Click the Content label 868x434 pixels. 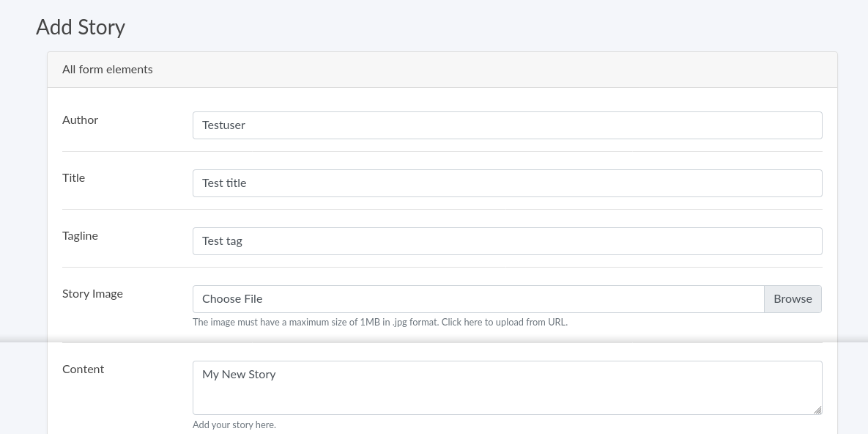click(x=83, y=369)
